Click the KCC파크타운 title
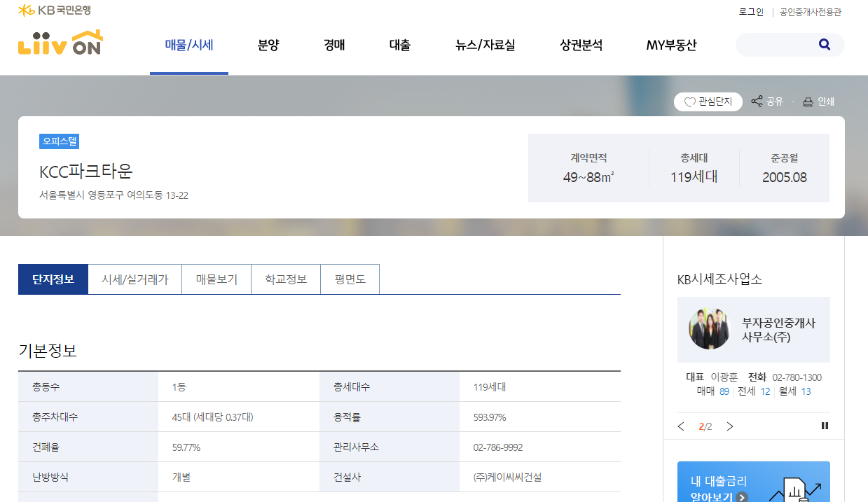 (x=86, y=172)
